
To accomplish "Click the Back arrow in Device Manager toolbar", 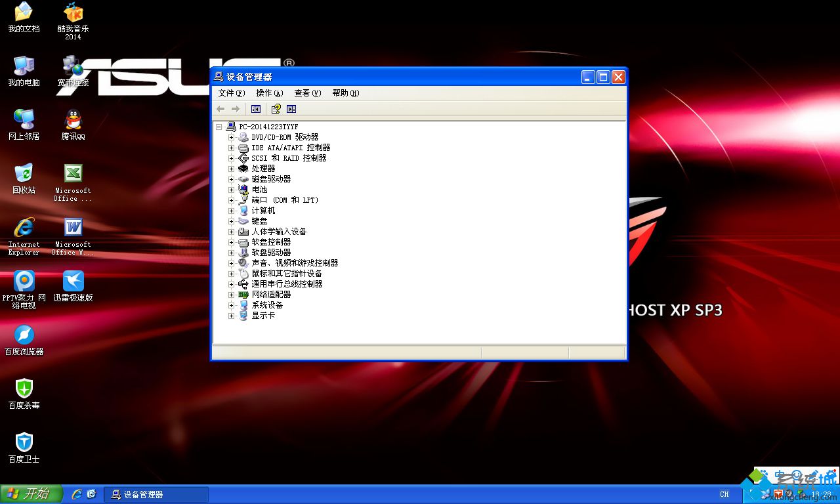I will tap(220, 109).
